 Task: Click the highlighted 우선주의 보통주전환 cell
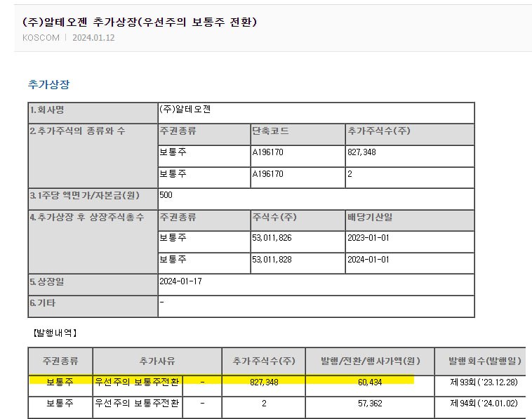[x=137, y=382]
